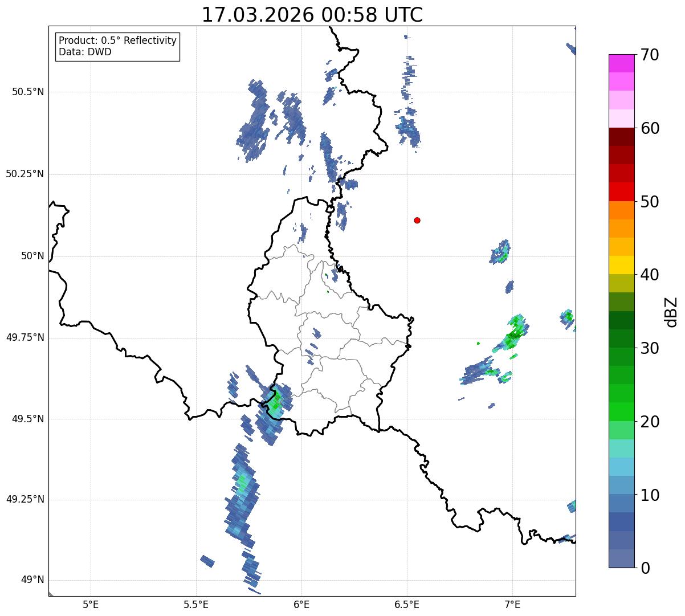The image size is (685, 616).
Task: Click the dBZ colorbar axis label
Action: pos(671,312)
